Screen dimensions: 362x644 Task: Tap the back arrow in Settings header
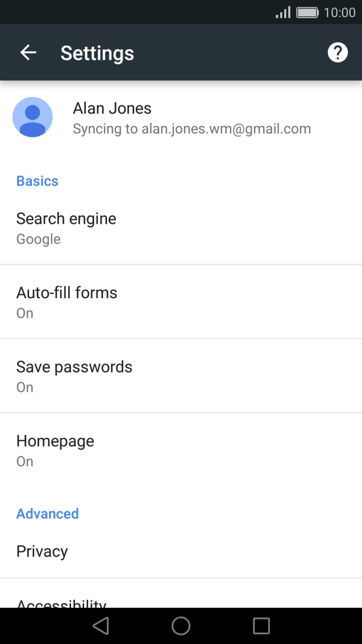28,53
